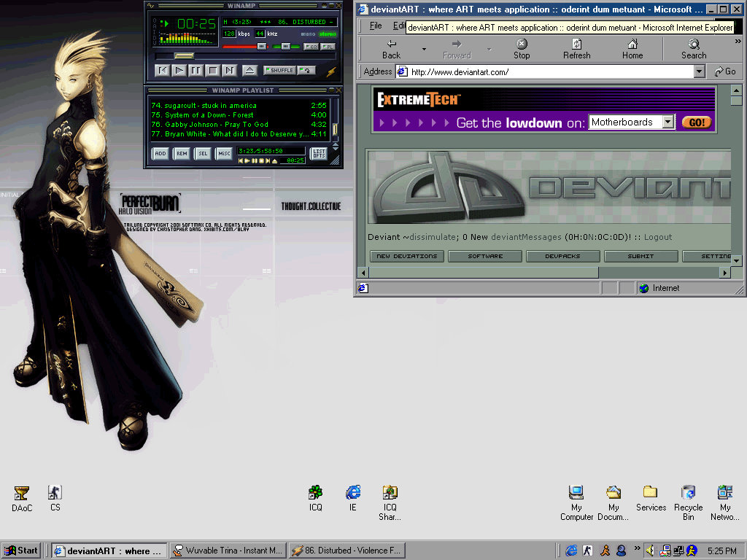Open playlist REM menu
The width and height of the screenshot is (747, 560).
(x=182, y=153)
